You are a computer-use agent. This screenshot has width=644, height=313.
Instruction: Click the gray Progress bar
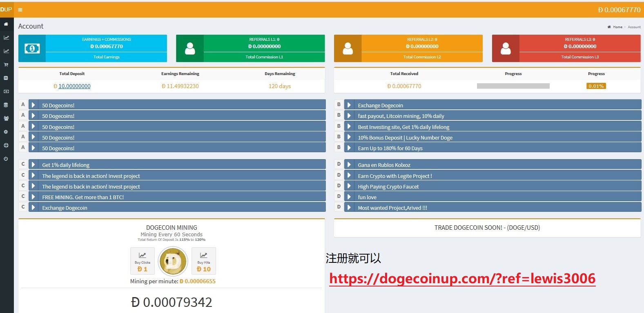coord(513,86)
